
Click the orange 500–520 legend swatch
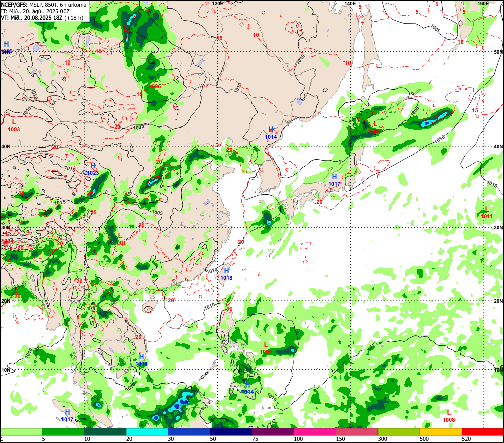point(441,432)
